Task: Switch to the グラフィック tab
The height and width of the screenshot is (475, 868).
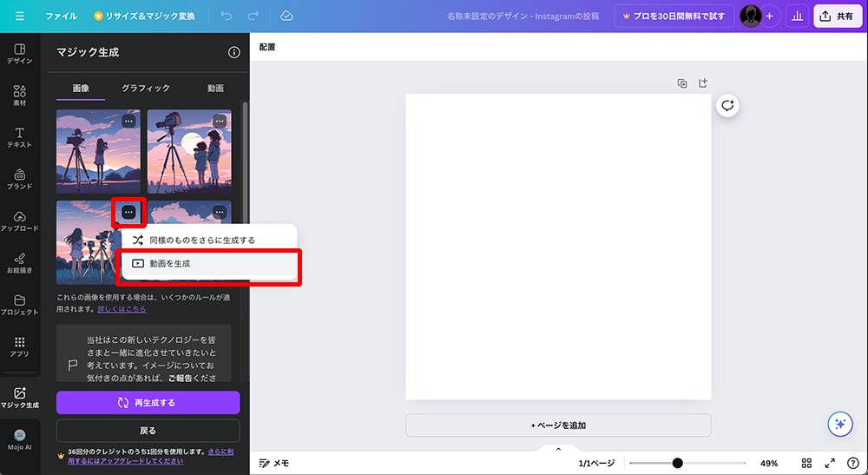Action: click(146, 88)
